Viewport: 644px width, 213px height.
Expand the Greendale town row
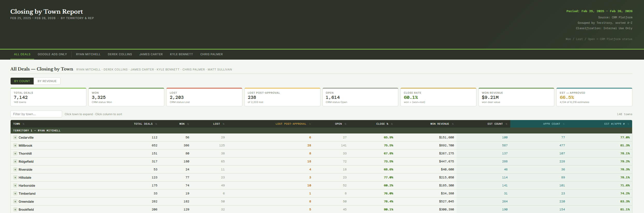point(15,202)
